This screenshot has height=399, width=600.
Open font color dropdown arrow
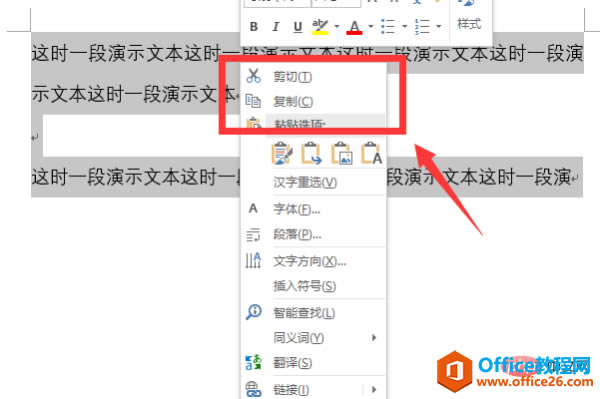click(370, 26)
